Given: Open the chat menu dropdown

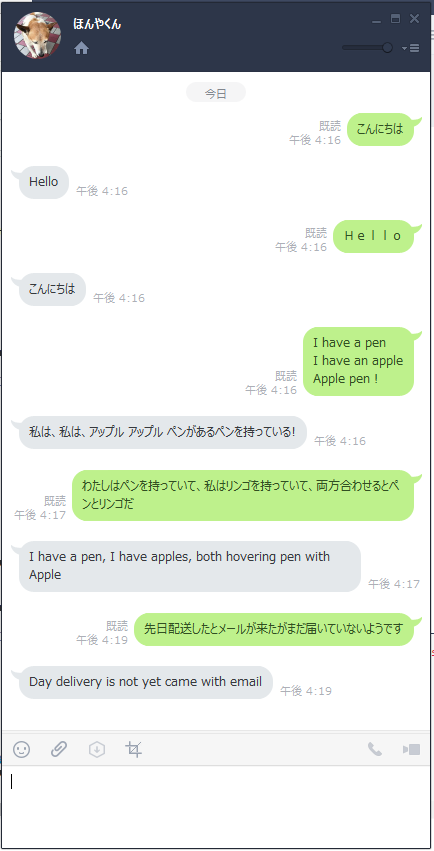Looking at the screenshot, I should 411,48.
